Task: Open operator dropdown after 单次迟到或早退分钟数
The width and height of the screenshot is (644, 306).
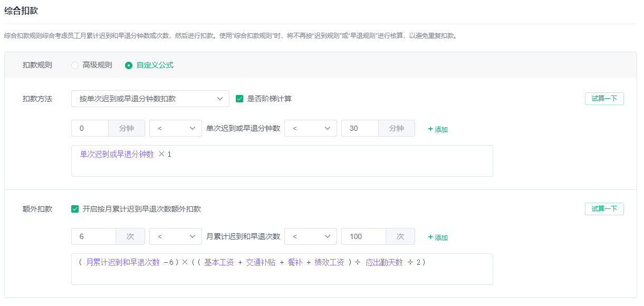Action: (x=311, y=128)
